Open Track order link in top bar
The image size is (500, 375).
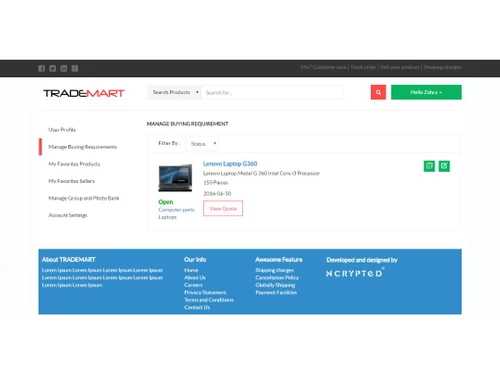click(363, 67)
